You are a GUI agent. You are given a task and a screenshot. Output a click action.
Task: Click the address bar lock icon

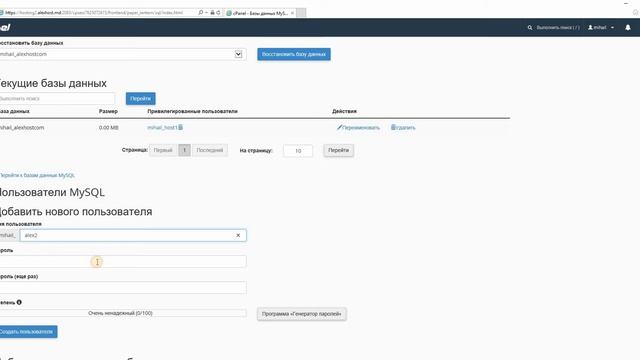(212, 13)
